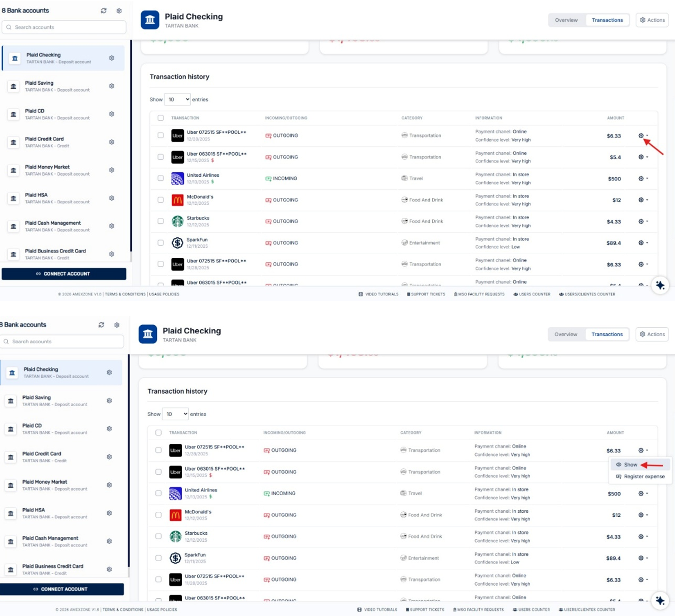Choose Show from the open transaction menu
Image resolution: width=675 pixels, height=616 pixels.
630,465
